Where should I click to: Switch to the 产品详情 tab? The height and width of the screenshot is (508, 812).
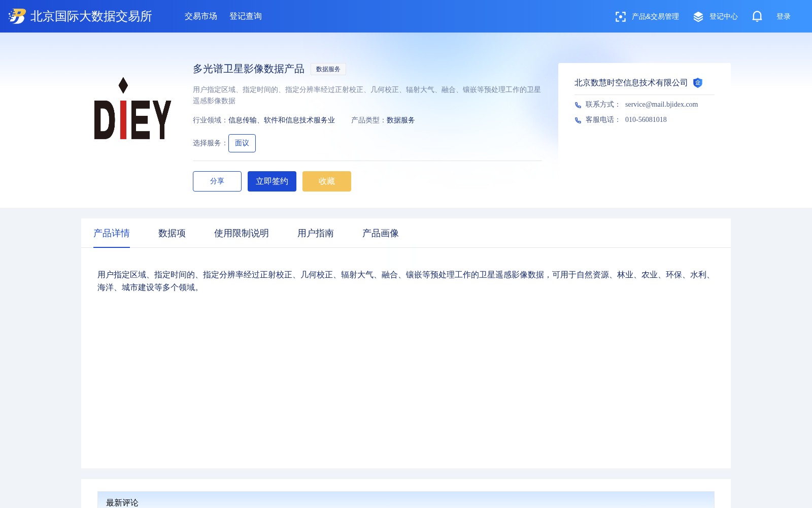(112, 233)
